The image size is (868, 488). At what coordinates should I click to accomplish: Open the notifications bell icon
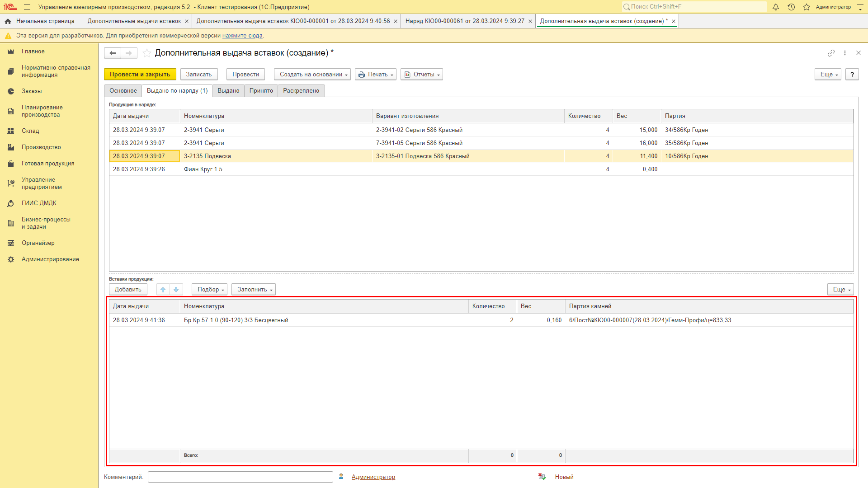coord(776,7)
